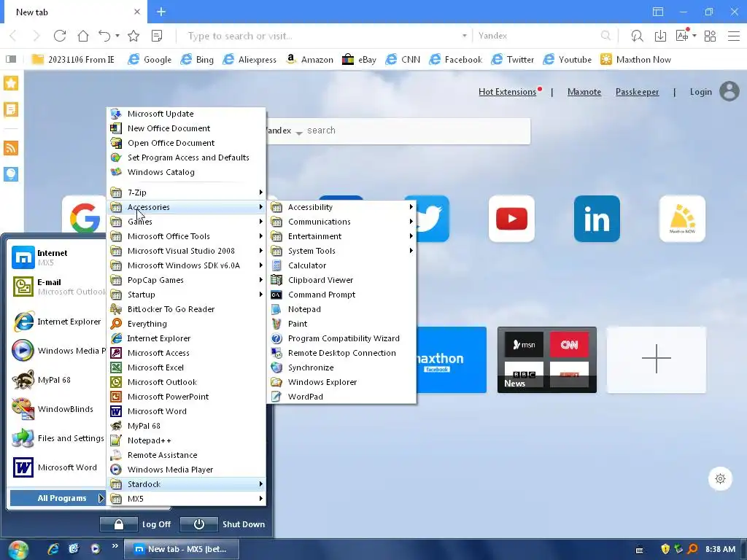Open the sidebar Favorites star icon

click(x=11, y=83)
